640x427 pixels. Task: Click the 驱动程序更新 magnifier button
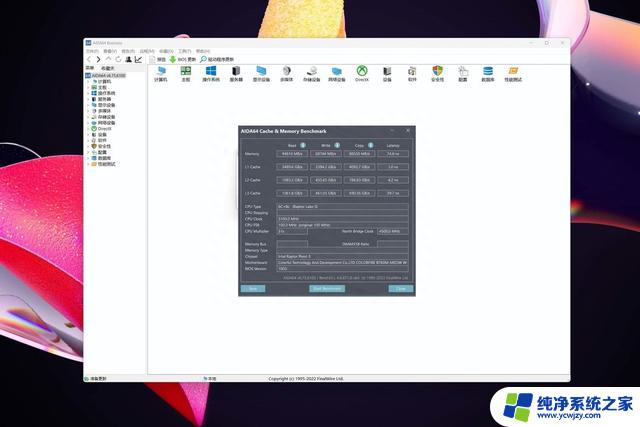(x=217, y=60)
